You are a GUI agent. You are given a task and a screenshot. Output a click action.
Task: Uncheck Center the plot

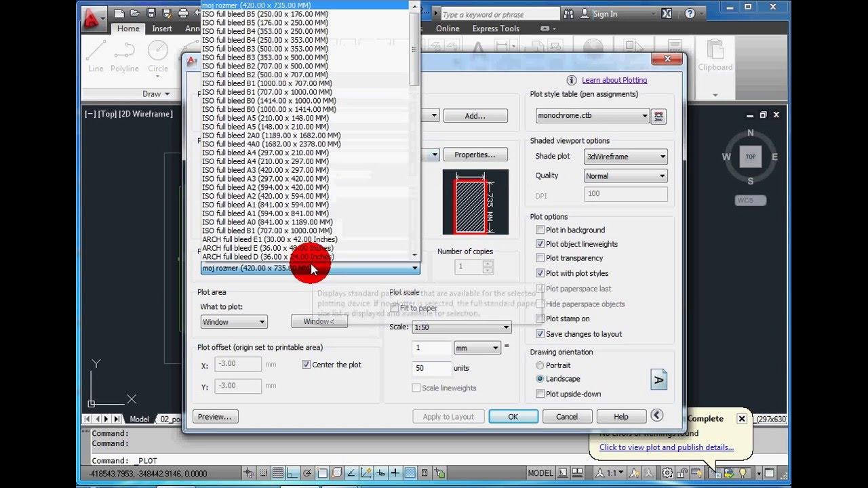coord(307,365)
